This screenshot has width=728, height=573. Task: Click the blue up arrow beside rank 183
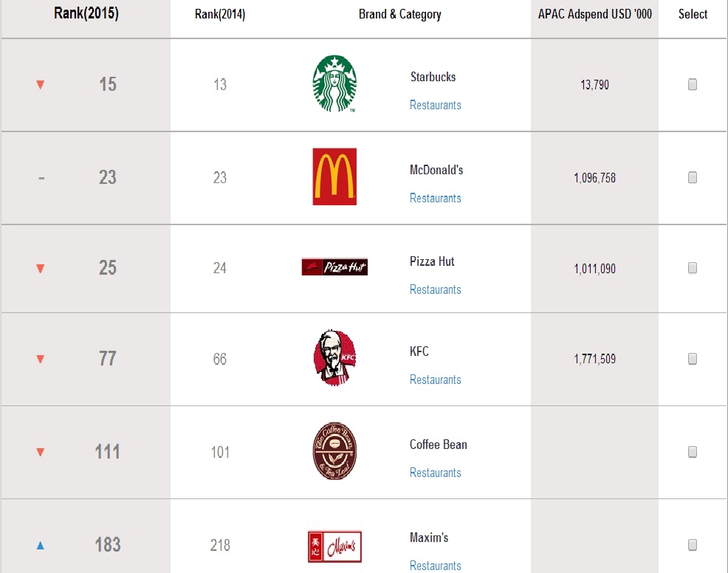click(41, 546)
